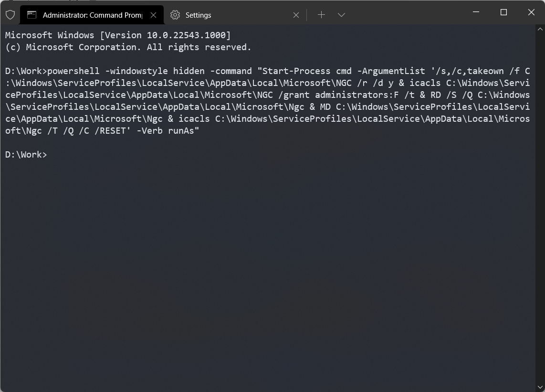Click the gear icon on the Settings tab

pyautogui.click(x=175, y=15)
